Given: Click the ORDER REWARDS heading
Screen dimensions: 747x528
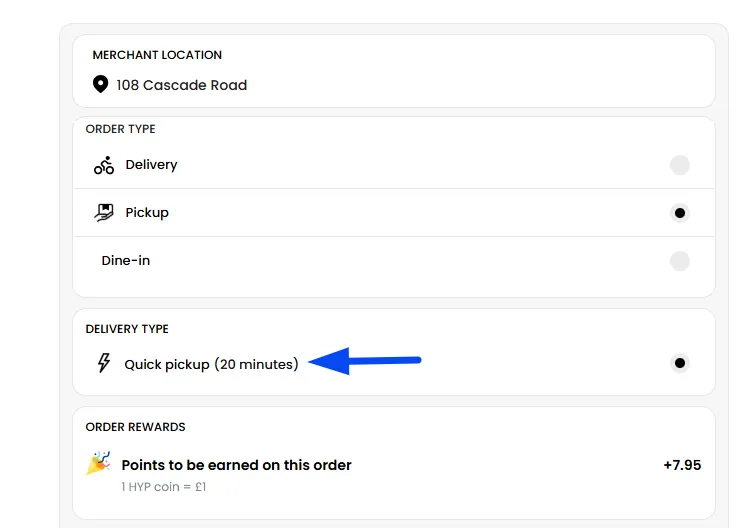Looking at the screenshot, I should (135, 427).
